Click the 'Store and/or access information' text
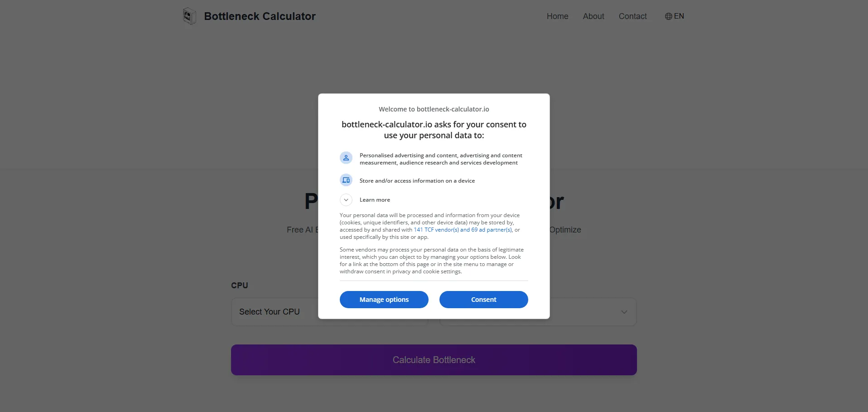 coord(417,181)
